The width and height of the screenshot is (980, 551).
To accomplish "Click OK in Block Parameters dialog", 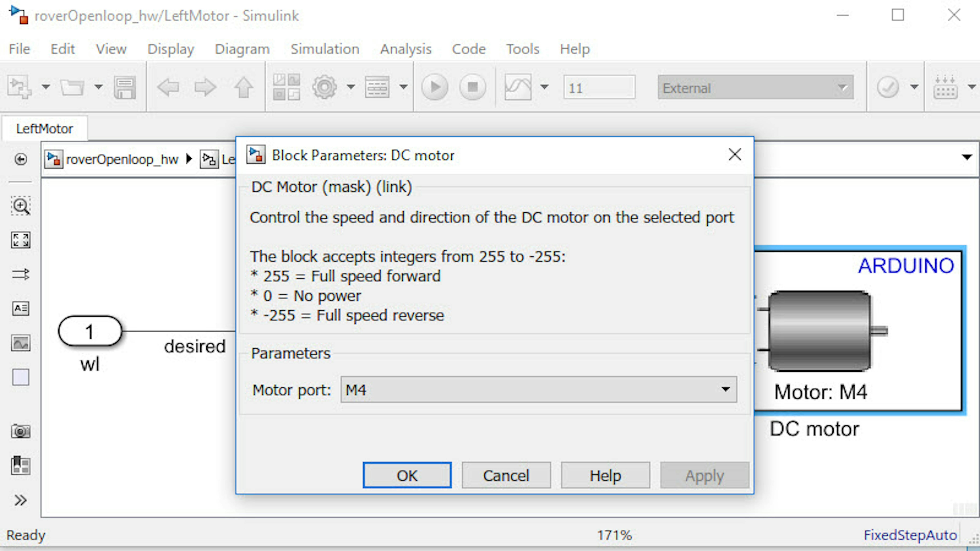I will (407, 475).
